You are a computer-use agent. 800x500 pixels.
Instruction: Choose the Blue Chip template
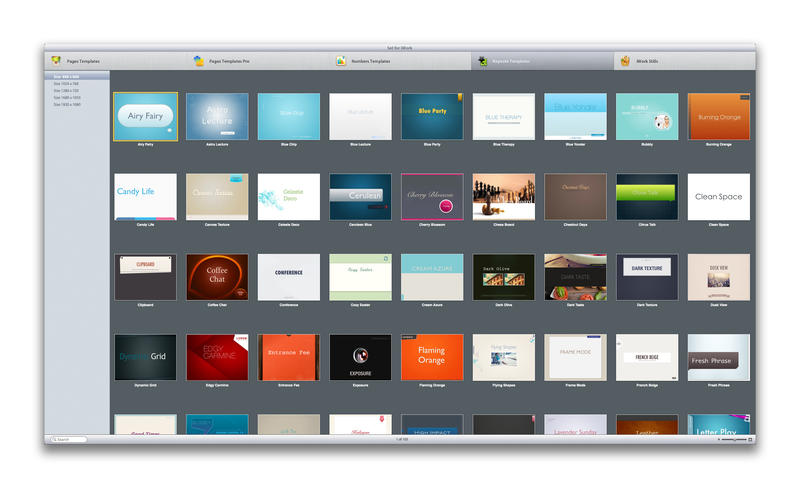click(x=289, y=116)
